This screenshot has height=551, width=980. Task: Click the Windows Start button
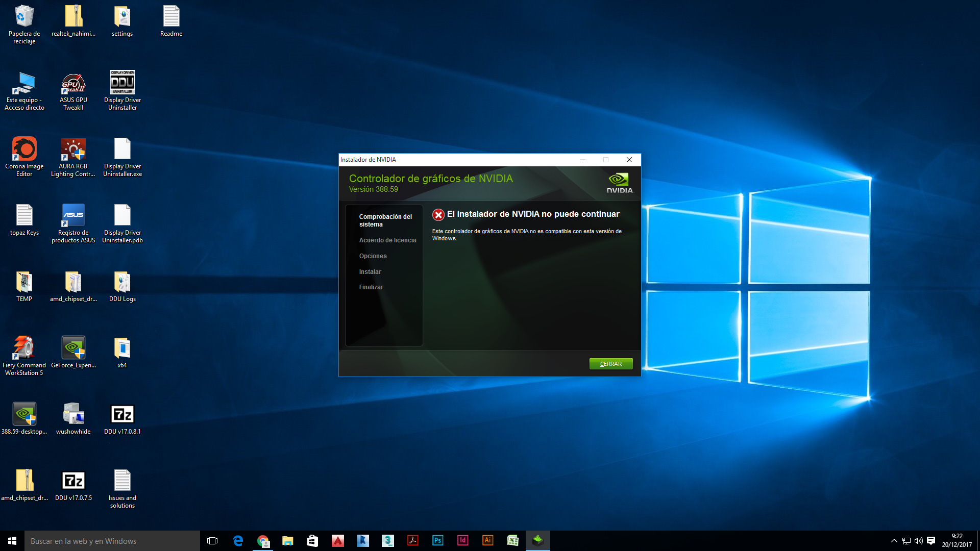pos(12,541)
